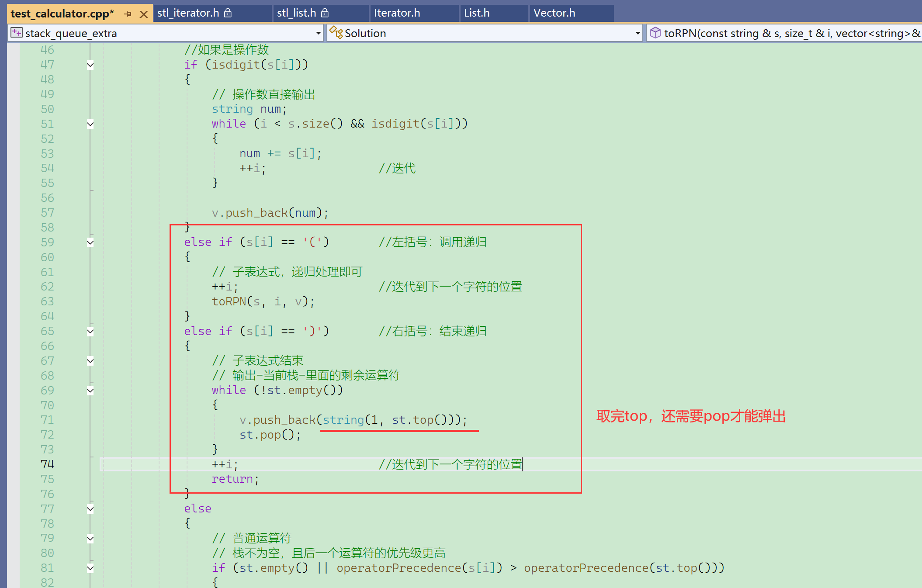Click the pin icon on test_calculator.cpp tab

128,14
